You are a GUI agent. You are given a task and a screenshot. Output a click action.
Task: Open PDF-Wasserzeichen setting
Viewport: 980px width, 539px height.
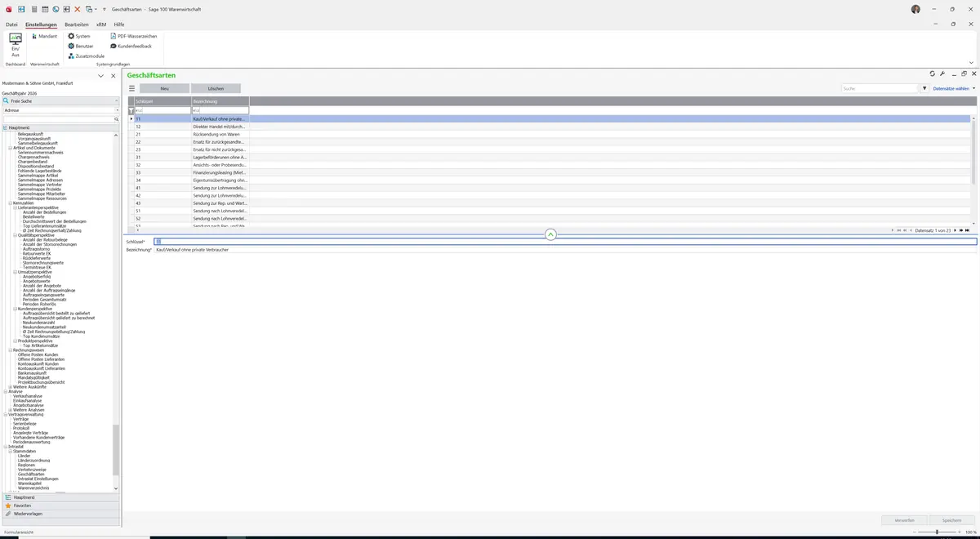click(134, 36)
